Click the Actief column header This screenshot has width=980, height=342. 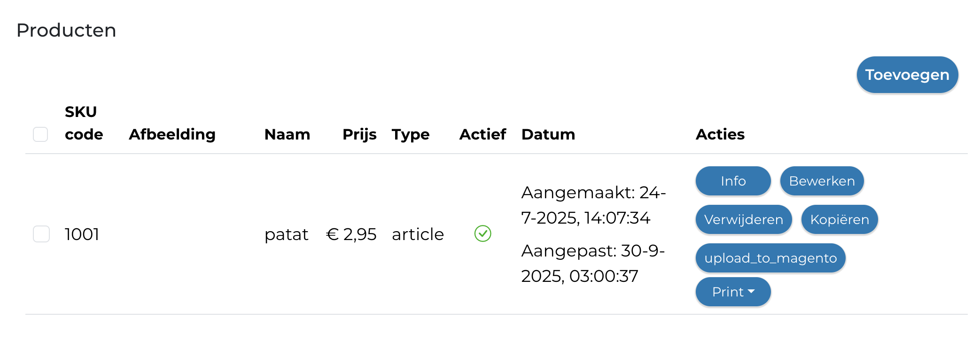tap(482, 134)
